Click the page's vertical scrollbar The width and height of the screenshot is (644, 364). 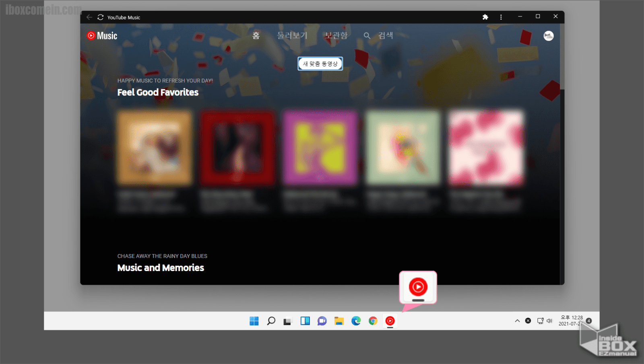pos(562,56)
